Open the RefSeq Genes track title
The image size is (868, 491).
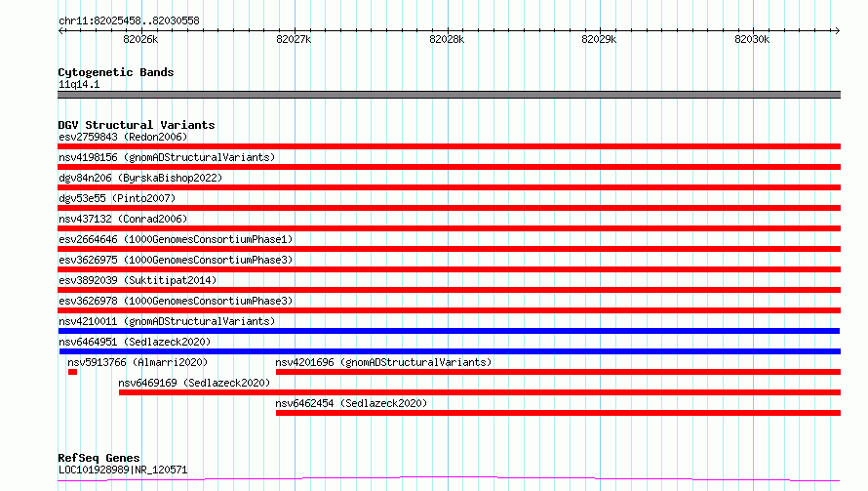click(99, 458)
